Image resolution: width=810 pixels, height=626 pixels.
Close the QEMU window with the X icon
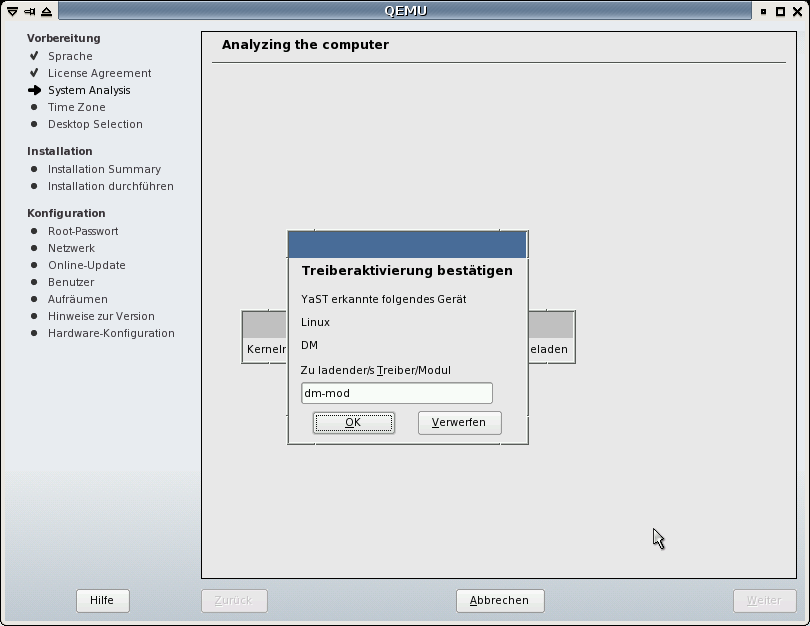click(797, 11)
